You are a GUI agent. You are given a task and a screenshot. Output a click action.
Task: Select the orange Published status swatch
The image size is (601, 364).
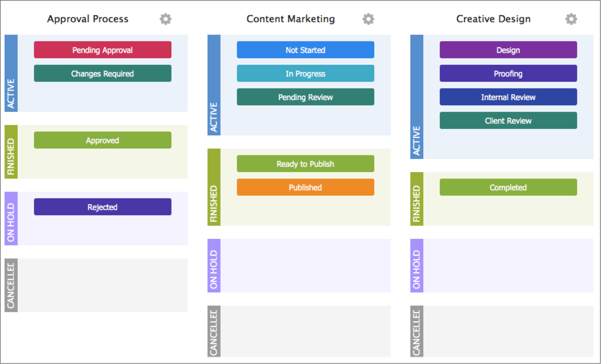[305, 187]
